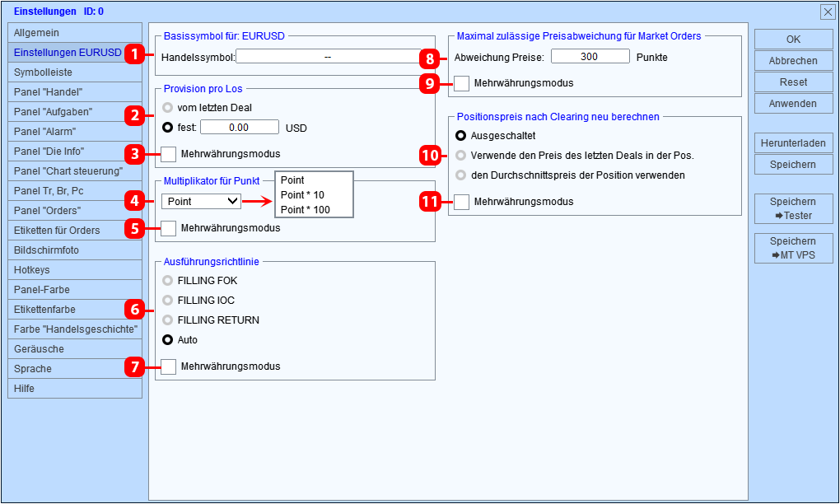Select 'vom letzten Deal' provision option
The image size is (840, 504).
[x=168, y=108]
